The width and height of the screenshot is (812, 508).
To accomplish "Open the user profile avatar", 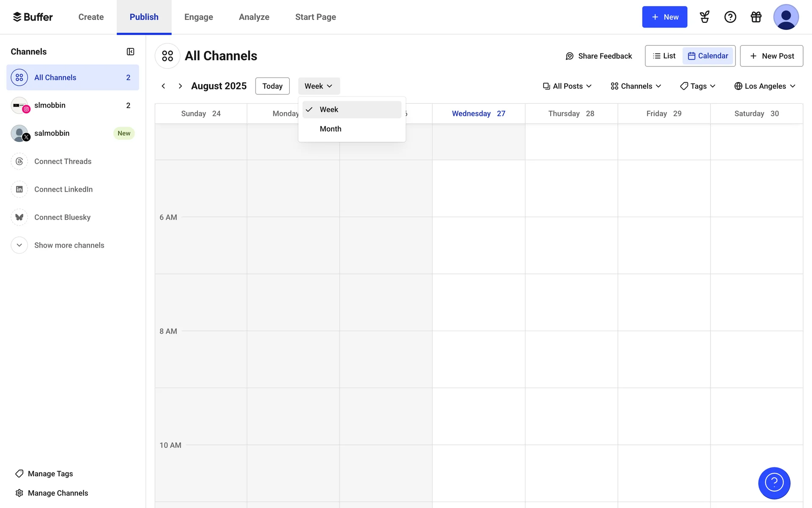I will (x=785, y=17).
